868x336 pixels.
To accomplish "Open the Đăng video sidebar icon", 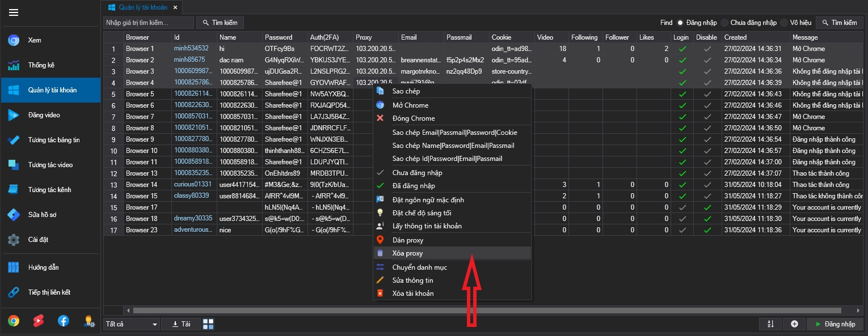I will pos(14,115).
